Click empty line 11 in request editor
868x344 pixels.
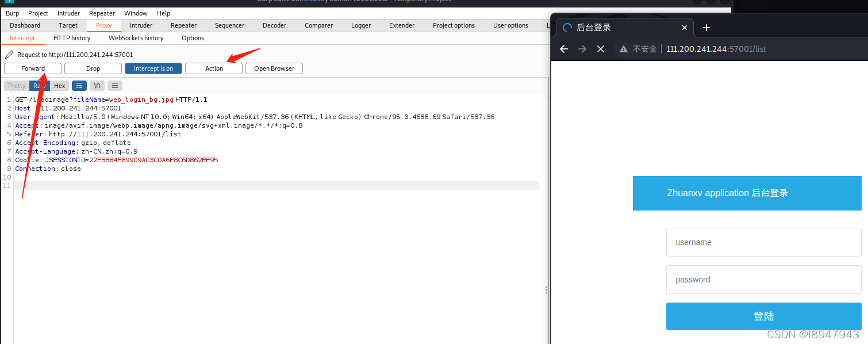tap(276, 186)
